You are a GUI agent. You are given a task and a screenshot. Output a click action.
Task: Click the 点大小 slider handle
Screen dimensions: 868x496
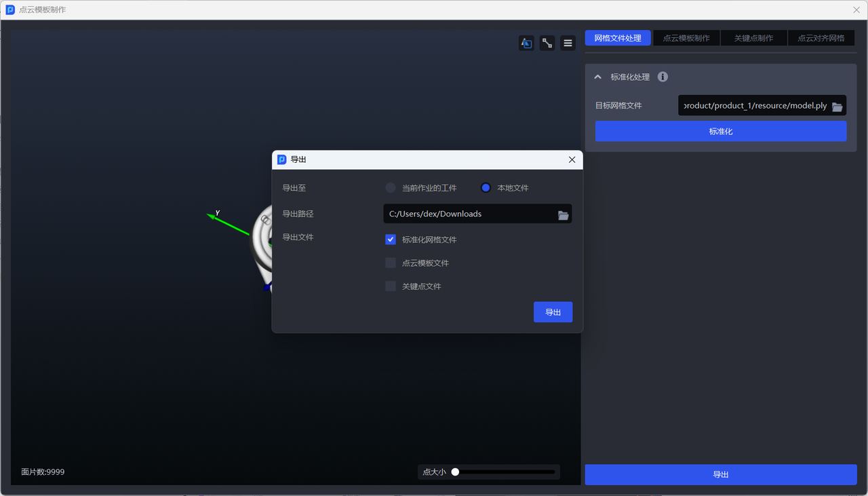tap(456, 472)
